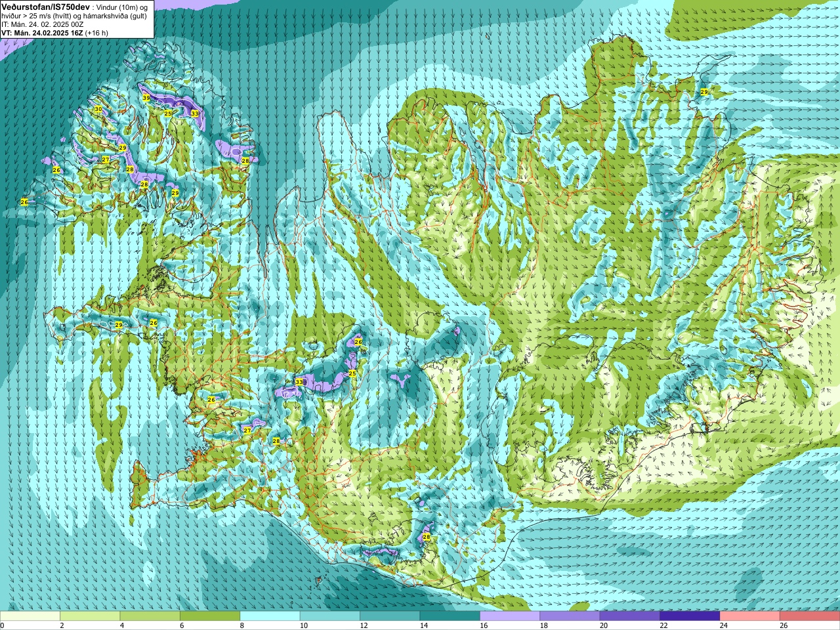Screen dimensions: 840x630
Task: Click the '(+16 h)' forecast offset text
Action: (x=97, y=33)
